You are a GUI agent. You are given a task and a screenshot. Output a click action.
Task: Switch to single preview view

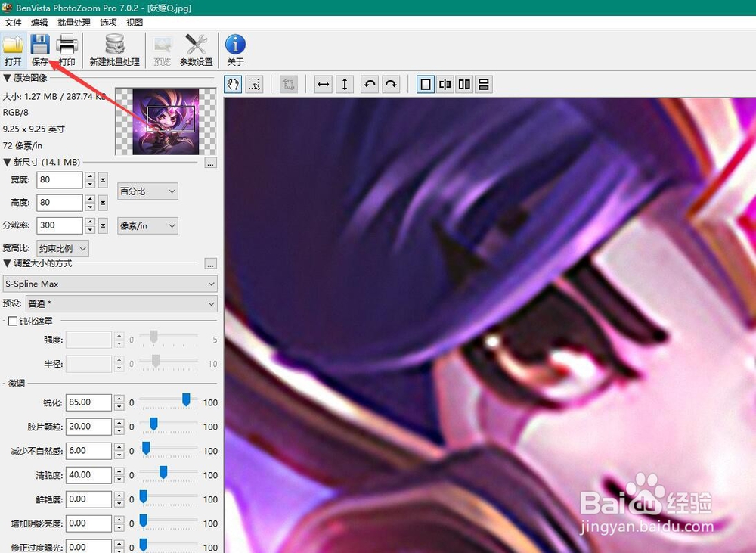click(425, 85)
